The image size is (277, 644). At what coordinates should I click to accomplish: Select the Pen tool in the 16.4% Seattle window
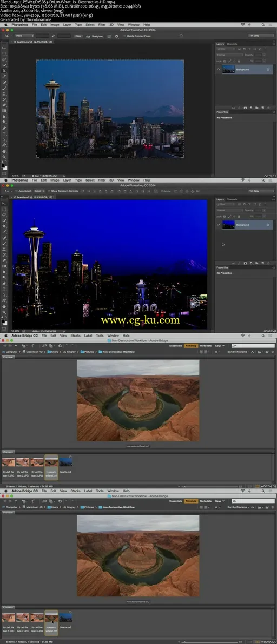[4, 284]
